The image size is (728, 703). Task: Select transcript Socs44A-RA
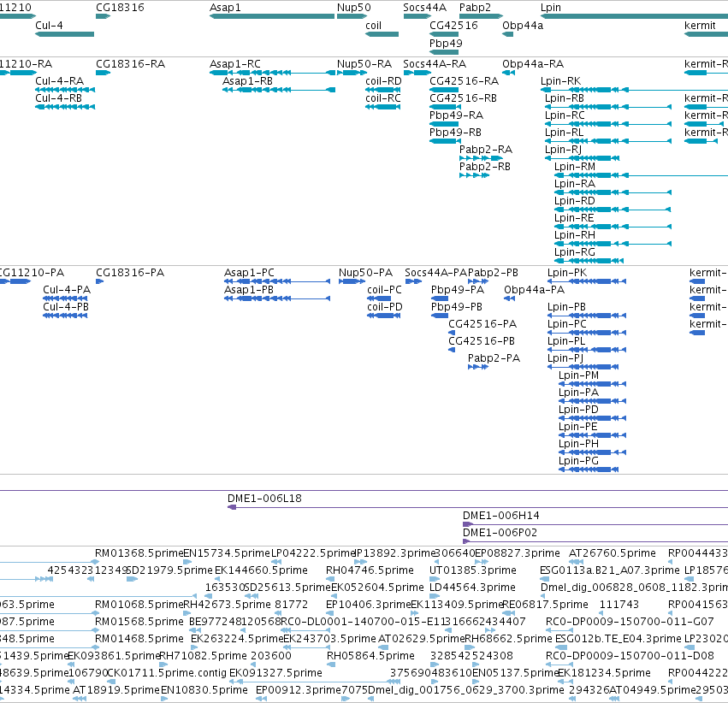coord(417,73)
